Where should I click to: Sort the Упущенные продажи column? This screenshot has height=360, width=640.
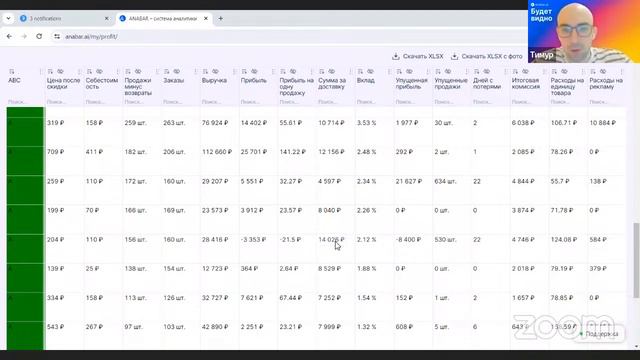[438, 72]
